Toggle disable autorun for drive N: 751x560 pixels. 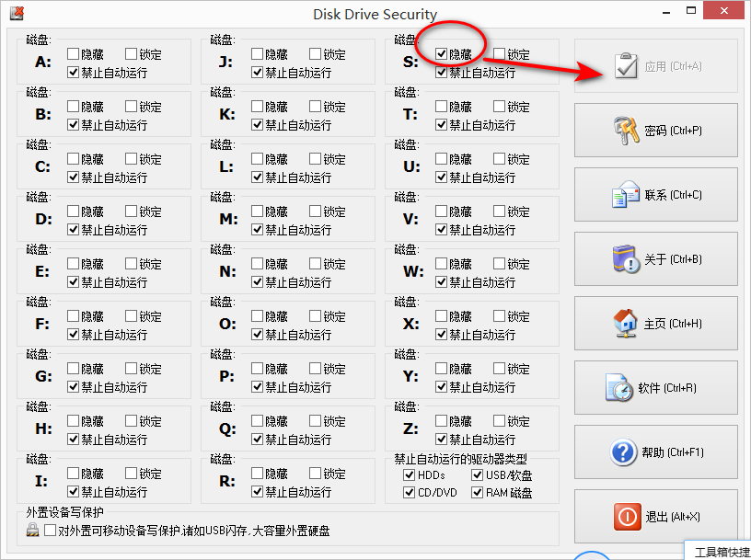[x=257, y=282]
